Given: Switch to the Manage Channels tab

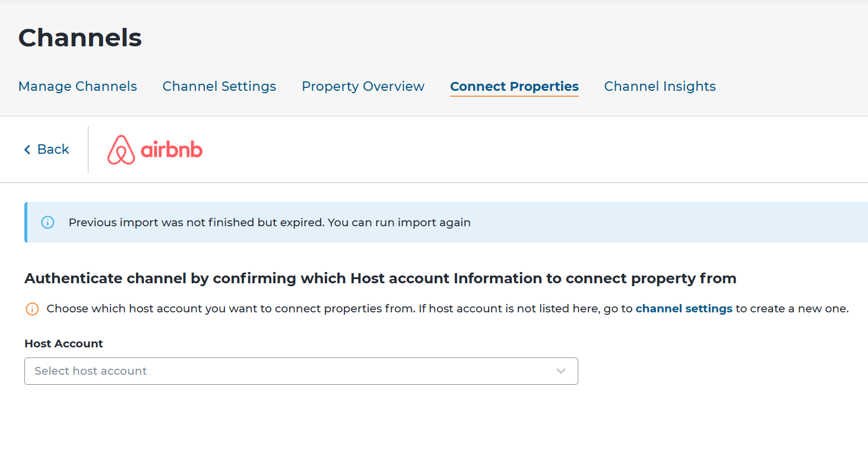Looking at the screenshot, I should click(x=78, y=87).
